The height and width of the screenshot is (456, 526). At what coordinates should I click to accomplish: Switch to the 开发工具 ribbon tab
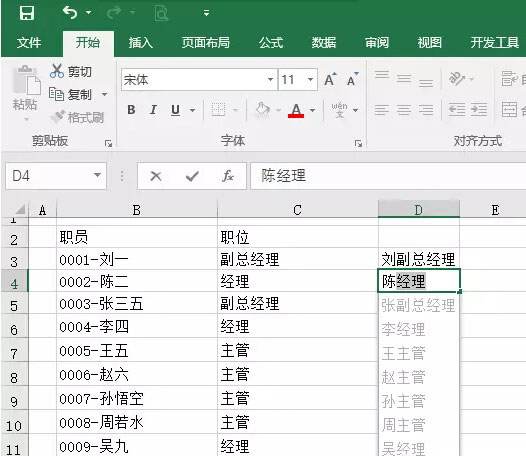click(494, 43)
